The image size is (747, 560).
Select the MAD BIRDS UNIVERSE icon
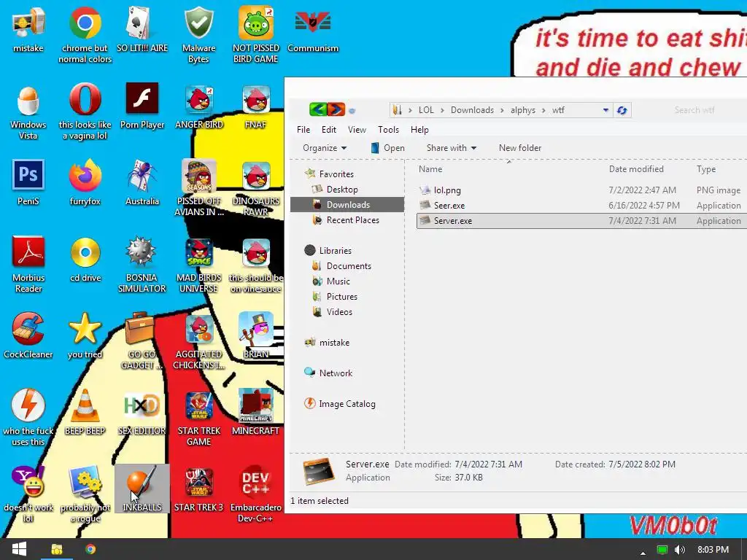[198, 264]
